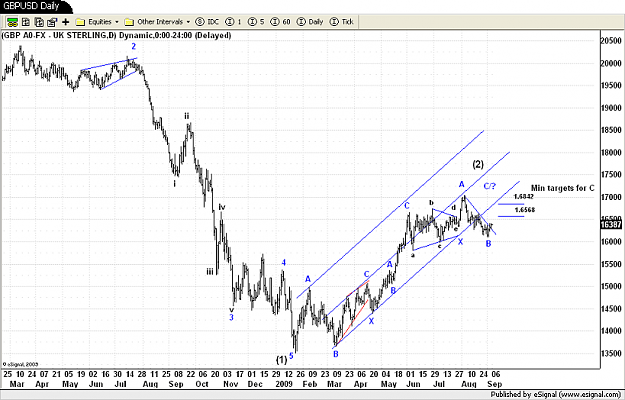The height and width of the screenshot is (400, 625).
Task: Click the circled I icon next to Daily
Action: point(301,22)
